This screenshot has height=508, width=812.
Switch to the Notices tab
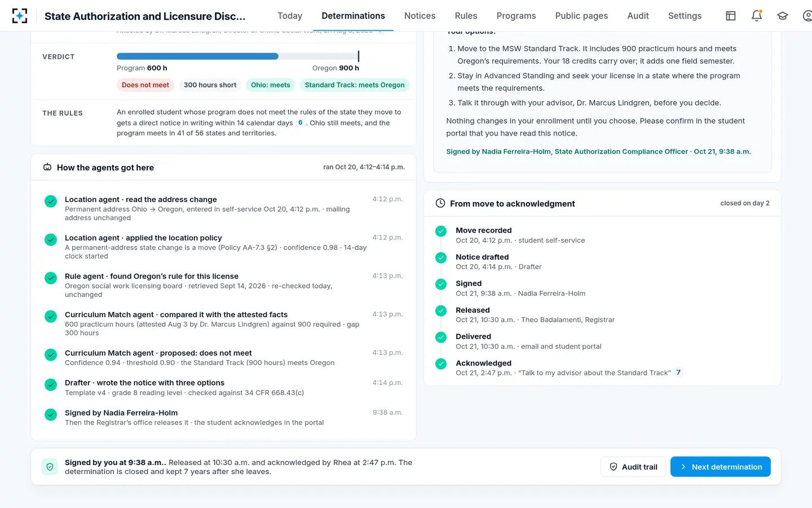coord(420,16)
